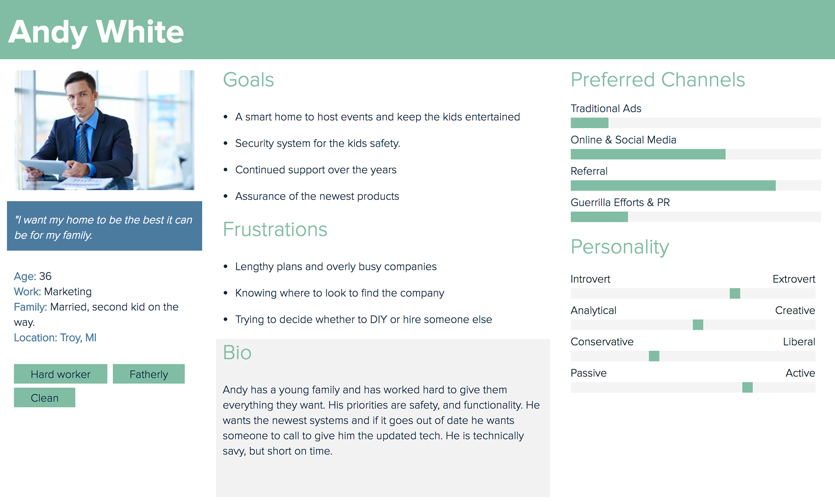835x504 pixels.
Task: Click the Guerrilla Efforts & PR bar
Action: (x=696, y=217)
